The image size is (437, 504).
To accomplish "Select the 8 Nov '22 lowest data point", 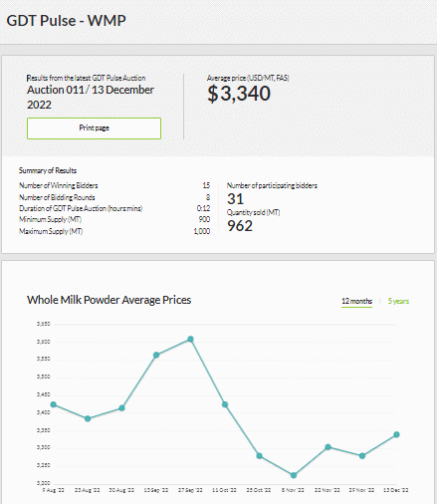I will click(294, 475).
